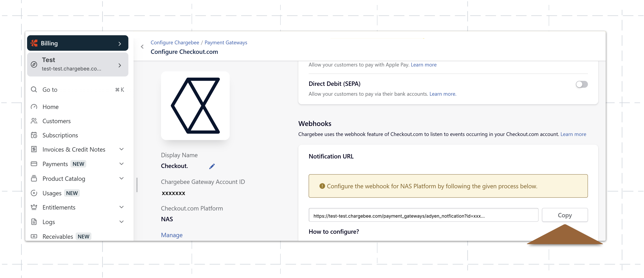644x278 pixels.
Task: Click the Payments card icon
Action: pos(34,164)
